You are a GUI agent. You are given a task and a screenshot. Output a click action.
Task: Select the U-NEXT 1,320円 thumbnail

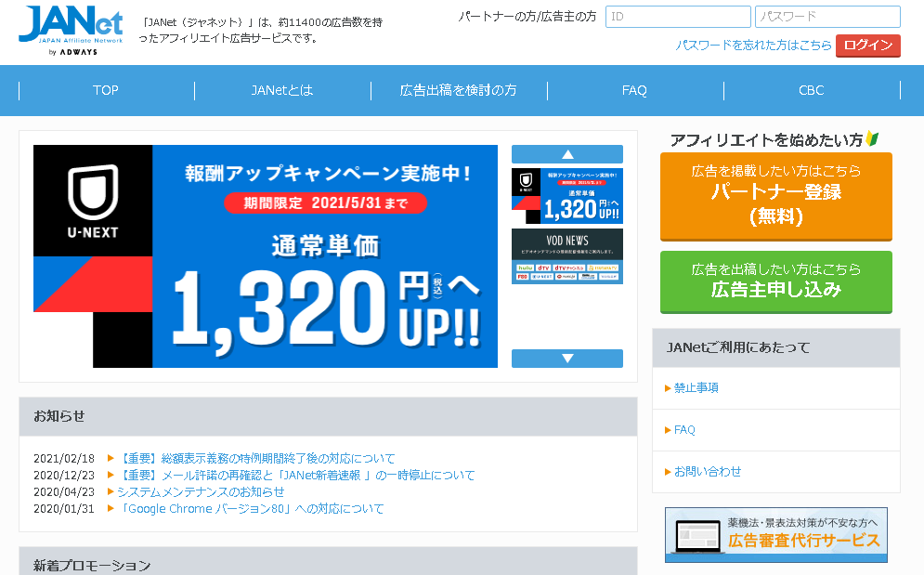(x=566, y=196)
